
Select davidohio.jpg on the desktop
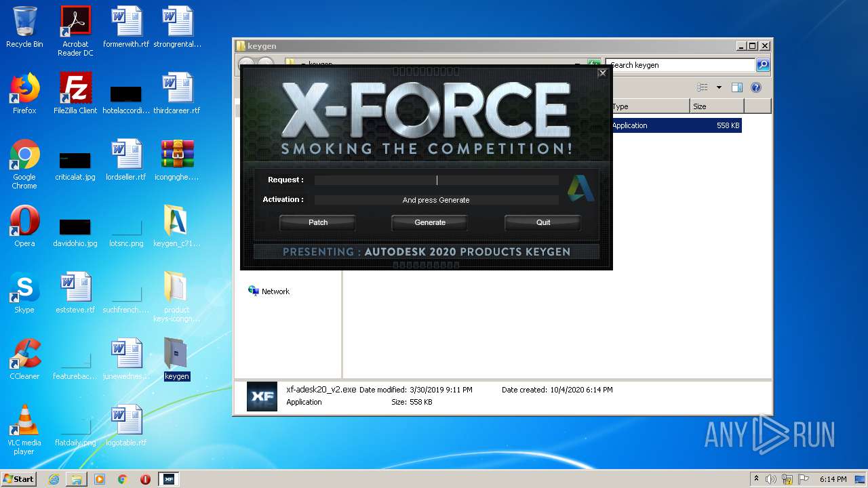tap(75, 232)
